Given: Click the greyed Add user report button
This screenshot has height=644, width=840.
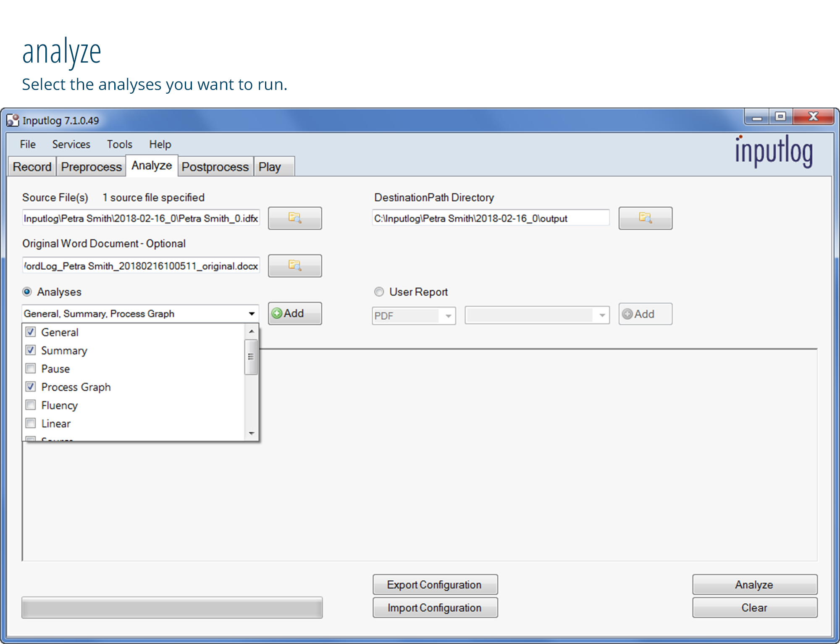Looking at the screenshot, I should (645, 314).
